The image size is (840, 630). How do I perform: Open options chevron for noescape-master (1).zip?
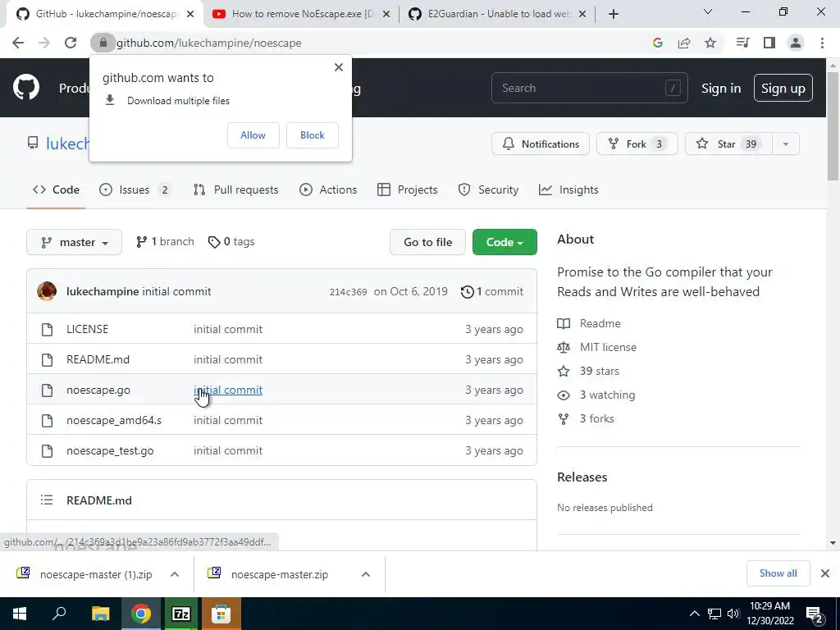tap(174, 574)
